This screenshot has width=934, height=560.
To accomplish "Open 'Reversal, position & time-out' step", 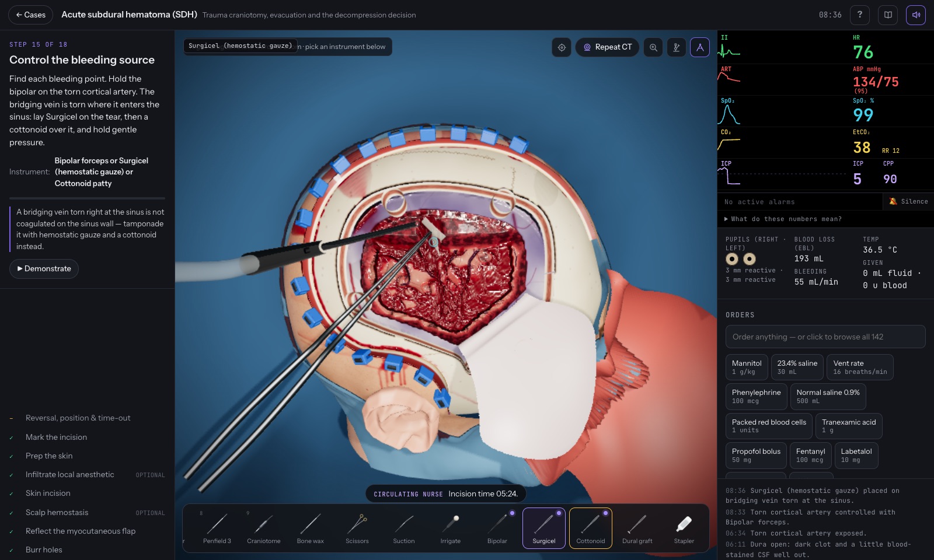I will pos(87,418).
